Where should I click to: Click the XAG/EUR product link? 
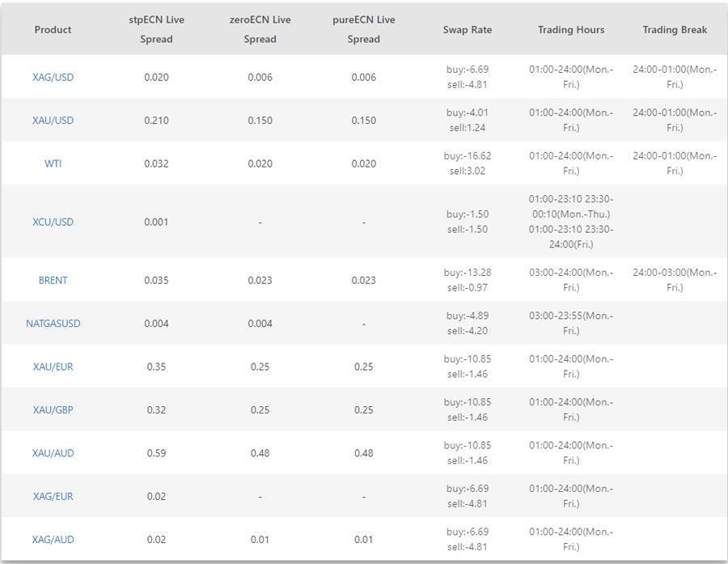coord(53,497)
